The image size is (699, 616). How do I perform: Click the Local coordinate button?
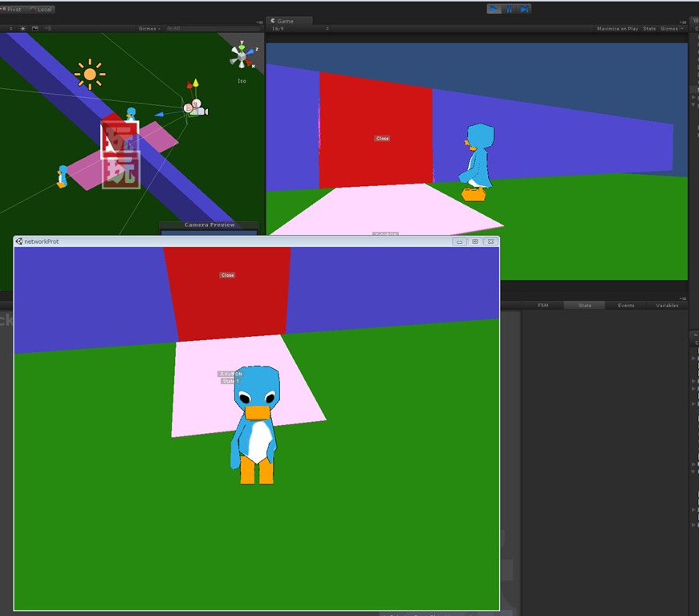click(41, 9)
